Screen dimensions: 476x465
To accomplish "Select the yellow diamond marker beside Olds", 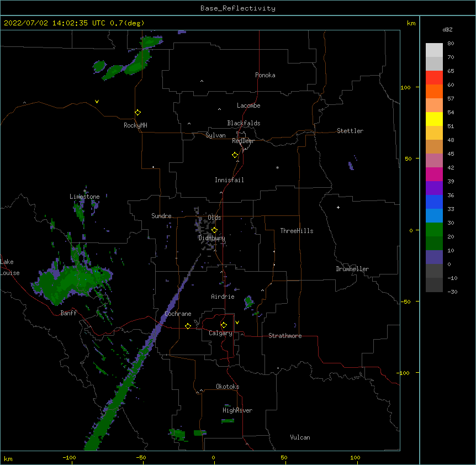I will [214, 230].
